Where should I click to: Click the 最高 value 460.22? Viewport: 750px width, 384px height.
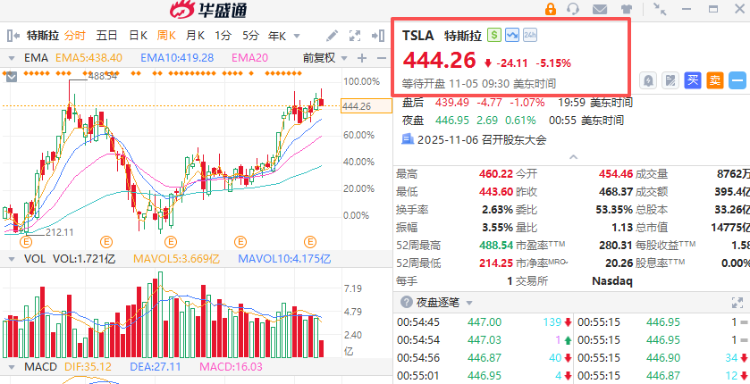pos(496,174)
